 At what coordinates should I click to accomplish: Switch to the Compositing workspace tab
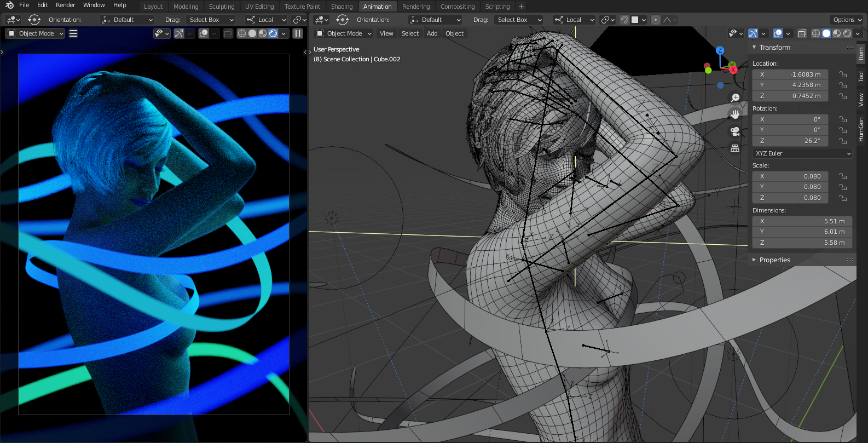pos(458,7)
